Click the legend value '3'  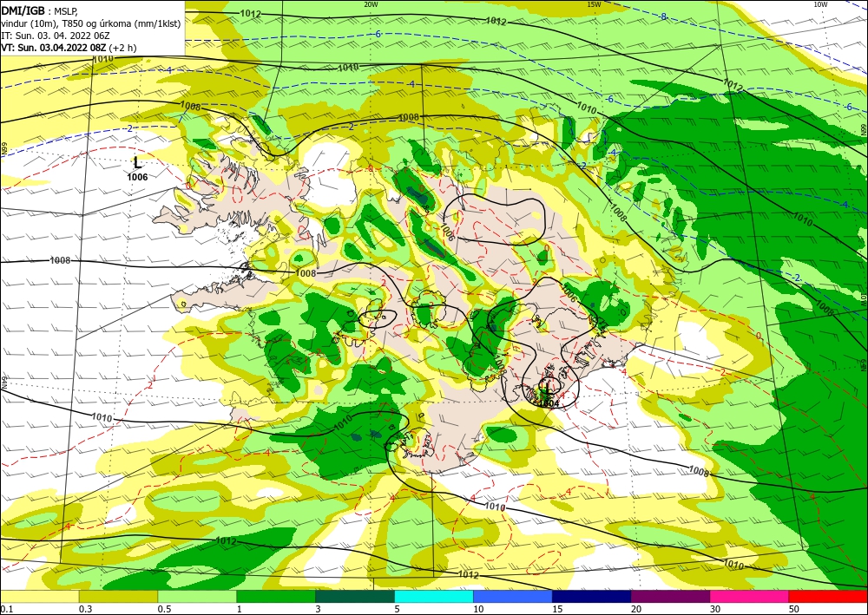[x=318, y=609]
